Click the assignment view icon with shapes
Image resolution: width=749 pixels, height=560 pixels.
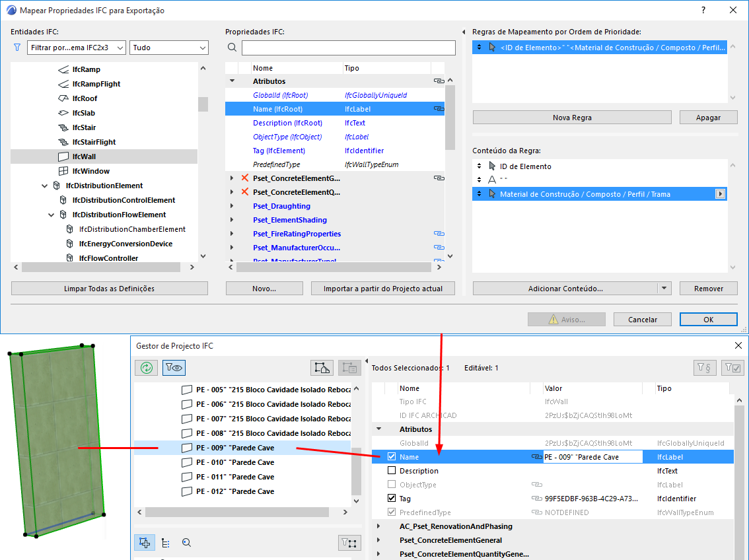(x=322, y=368)
